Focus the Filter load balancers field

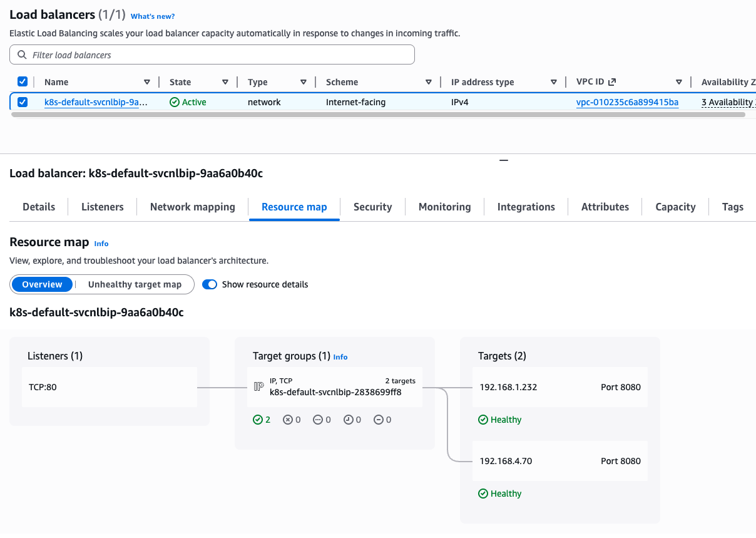coord(219,55)
